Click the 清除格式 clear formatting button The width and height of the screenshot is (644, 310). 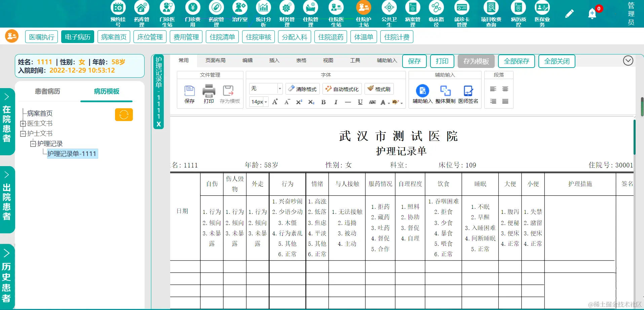[303, 89]
